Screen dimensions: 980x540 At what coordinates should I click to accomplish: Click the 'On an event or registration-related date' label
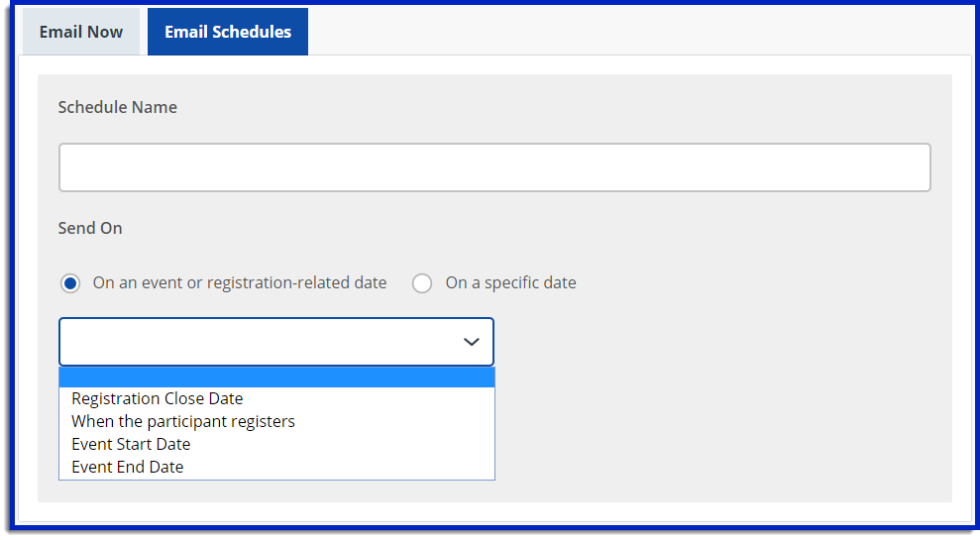(239, 283)
